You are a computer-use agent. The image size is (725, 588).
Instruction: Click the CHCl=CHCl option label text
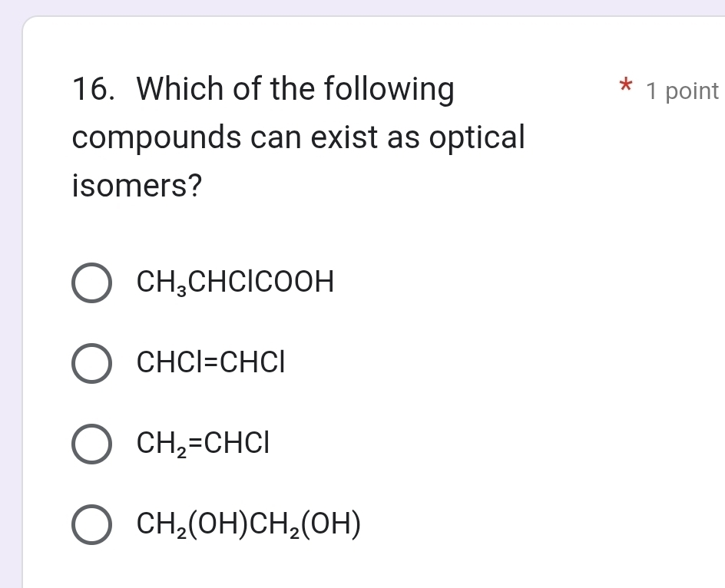(210, 364)
